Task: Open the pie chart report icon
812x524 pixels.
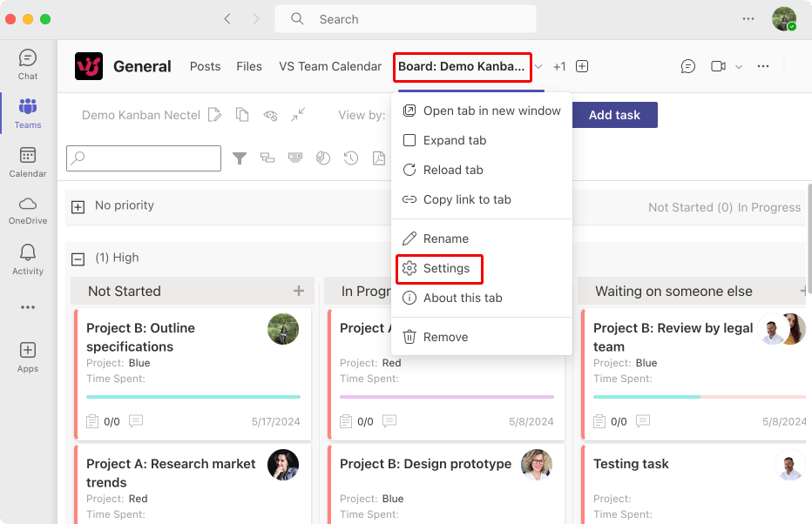Action: tap(323, 158)
